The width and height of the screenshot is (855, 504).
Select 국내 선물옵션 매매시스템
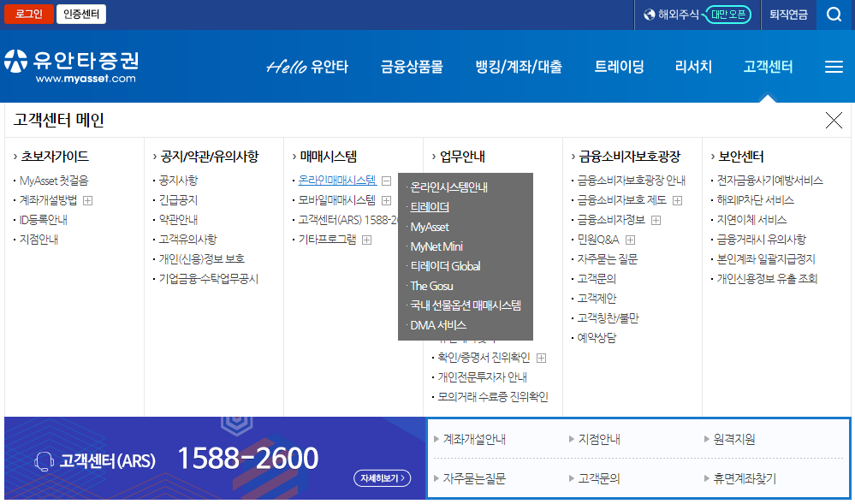tap(466, 305)
